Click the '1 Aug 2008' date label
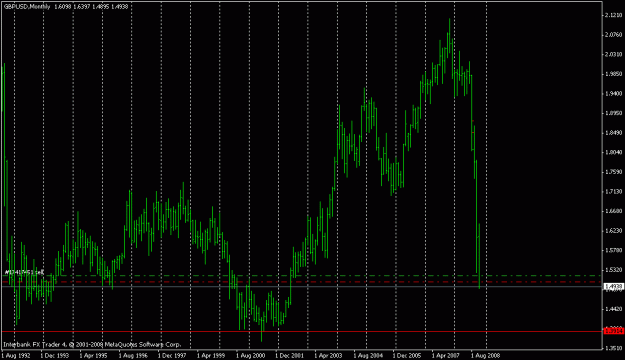625x360 pixels. click(x=485, y=355)
